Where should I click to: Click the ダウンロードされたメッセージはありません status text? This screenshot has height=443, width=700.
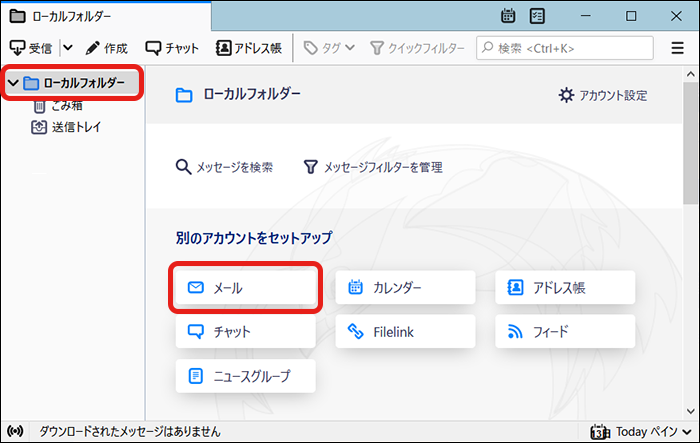click(x=130, y=431)
